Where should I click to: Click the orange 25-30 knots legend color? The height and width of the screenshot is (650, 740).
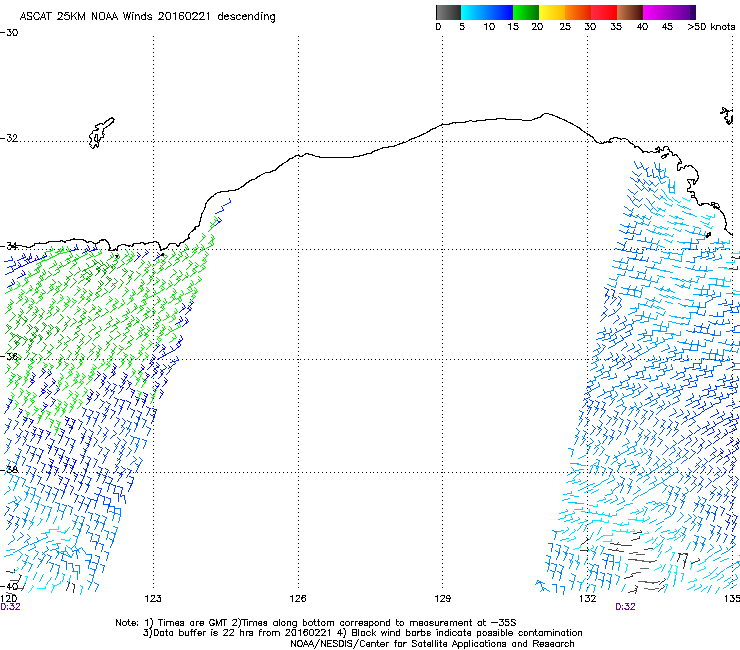click(578, 12)
